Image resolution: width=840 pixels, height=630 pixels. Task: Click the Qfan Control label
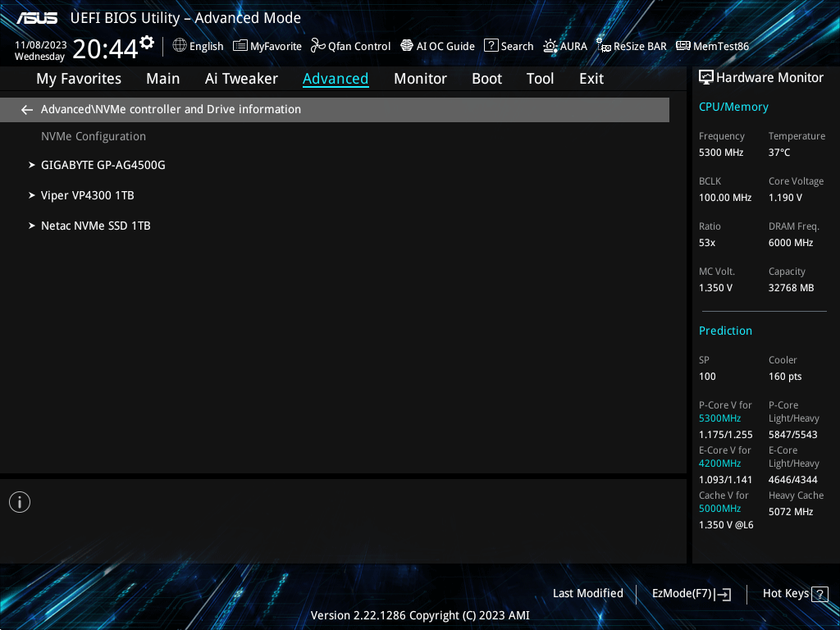359,46
